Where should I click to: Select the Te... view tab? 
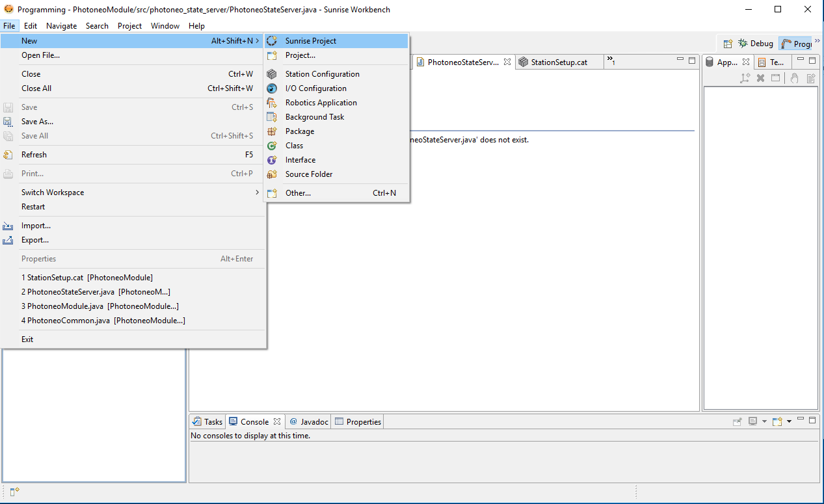click(771, 62)
